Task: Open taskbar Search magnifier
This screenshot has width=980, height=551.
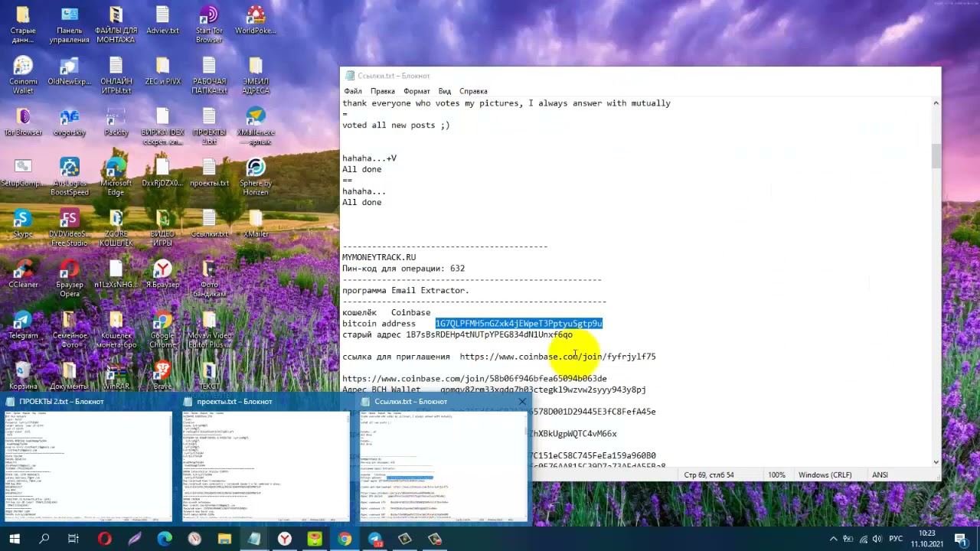Action: pos(44,539)
